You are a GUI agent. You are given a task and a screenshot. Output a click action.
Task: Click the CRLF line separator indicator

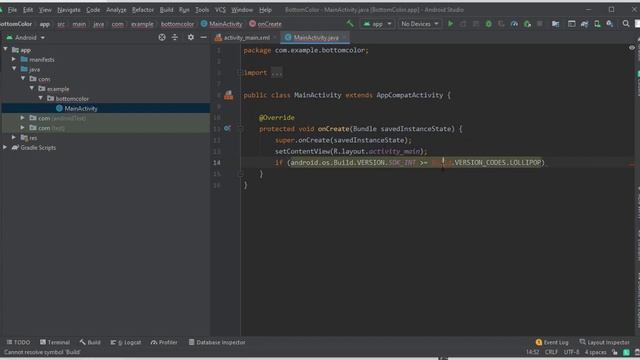551,352
